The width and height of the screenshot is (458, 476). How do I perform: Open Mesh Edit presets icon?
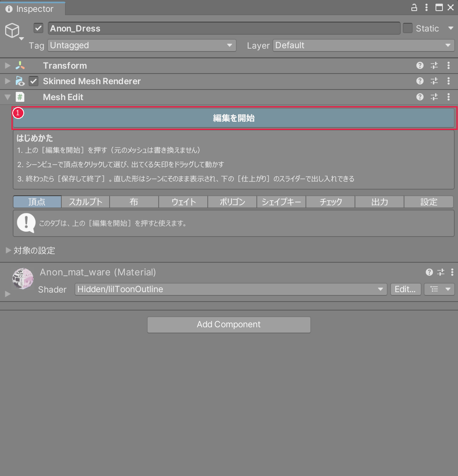point(434,97)
